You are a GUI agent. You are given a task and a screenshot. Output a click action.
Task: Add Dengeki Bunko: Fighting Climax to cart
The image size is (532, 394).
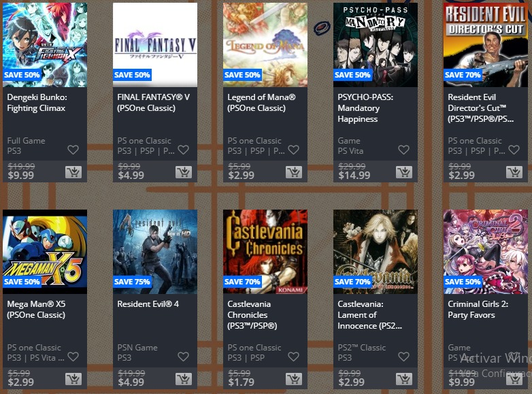pyautogui.click(x=73, y=172)
